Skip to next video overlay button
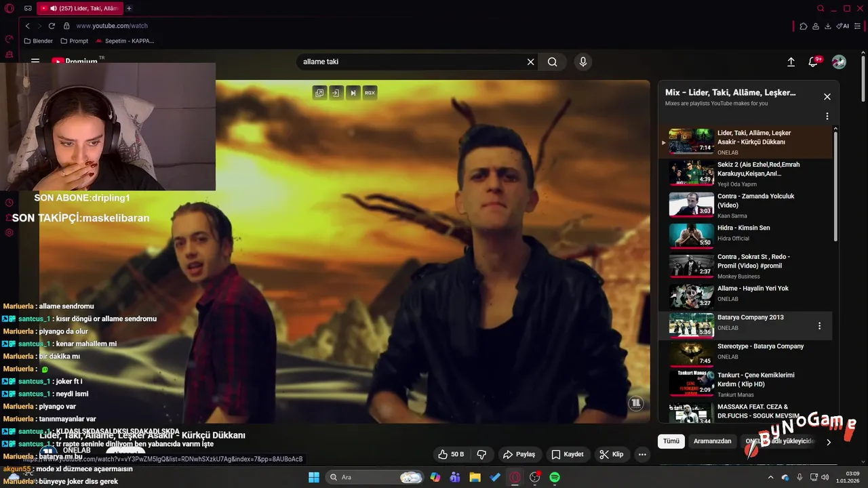This screenshot has width=868, height=488. [353, 93]
